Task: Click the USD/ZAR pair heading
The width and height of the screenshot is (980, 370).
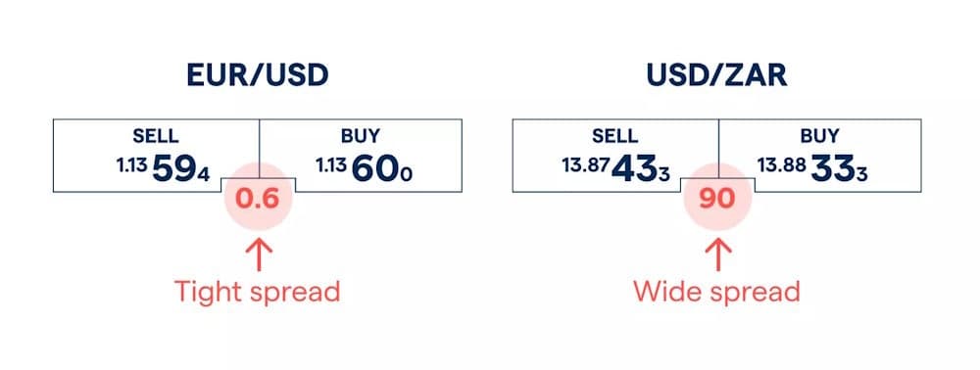Action: tap(717, 75)
